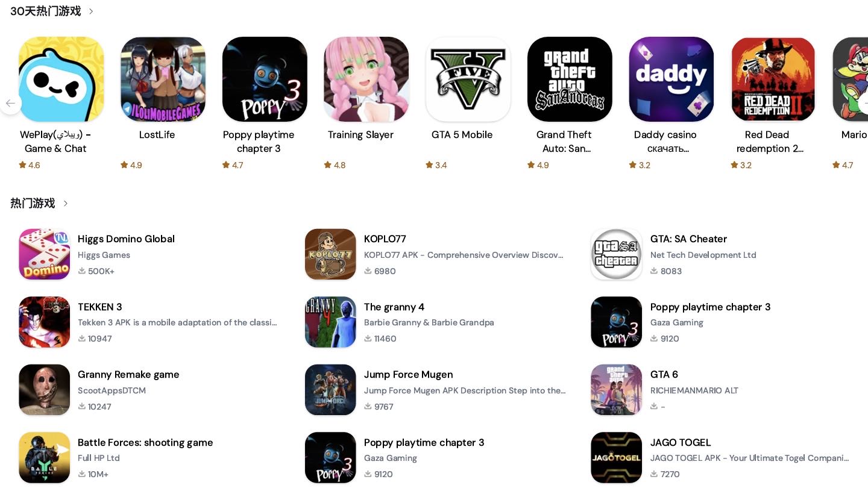868x488 pixels.
Task: Select the LostLife game icon
Action: tap(163, 79)
